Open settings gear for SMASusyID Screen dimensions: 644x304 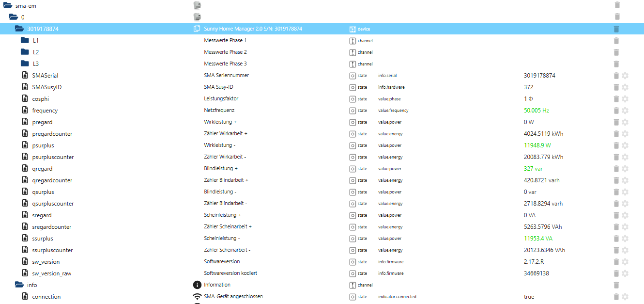(625, 87)
